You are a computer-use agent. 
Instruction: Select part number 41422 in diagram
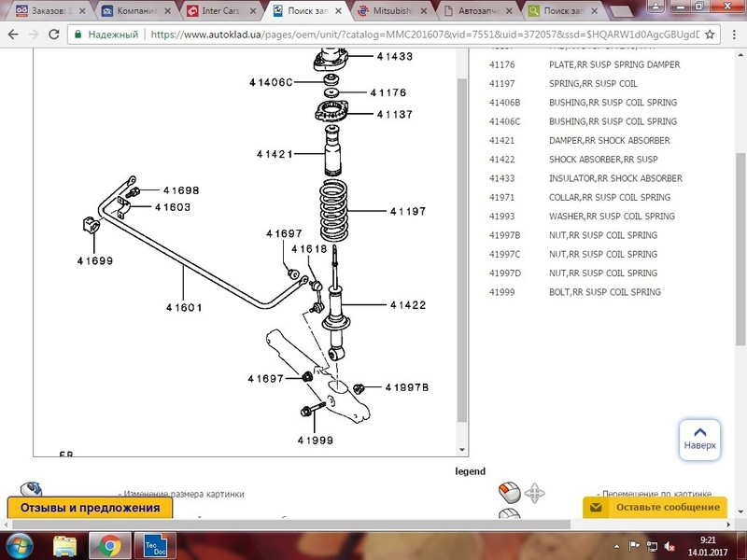[407, 305]
